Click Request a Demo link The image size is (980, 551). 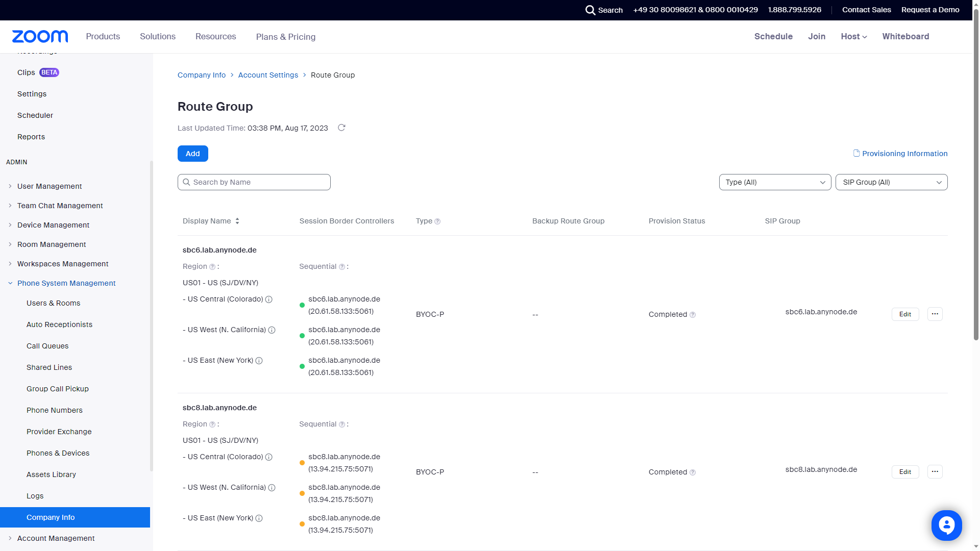(x=930, y=10)
